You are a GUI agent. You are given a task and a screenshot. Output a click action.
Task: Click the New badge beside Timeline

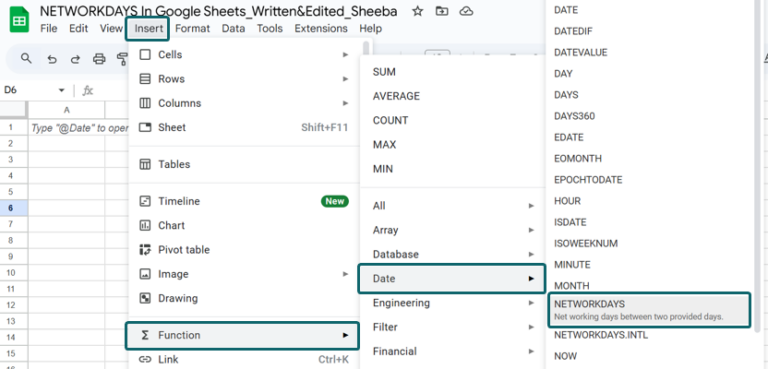click(x=335, y=201)
